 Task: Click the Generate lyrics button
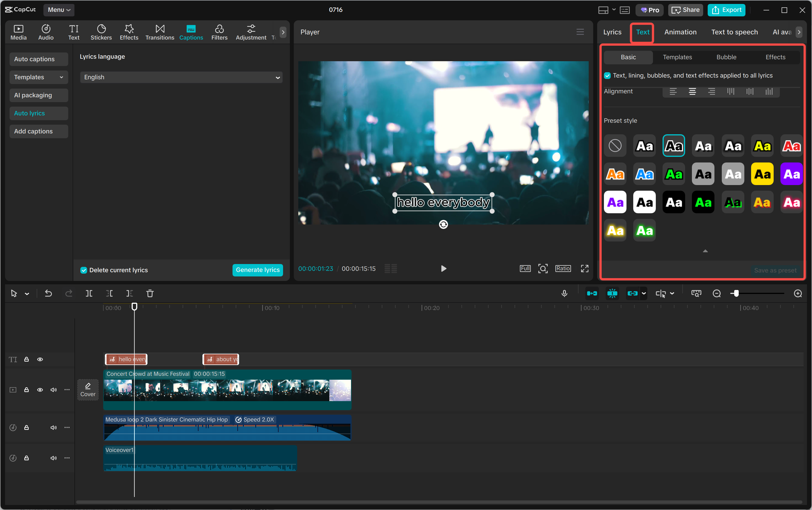point(257,270)
